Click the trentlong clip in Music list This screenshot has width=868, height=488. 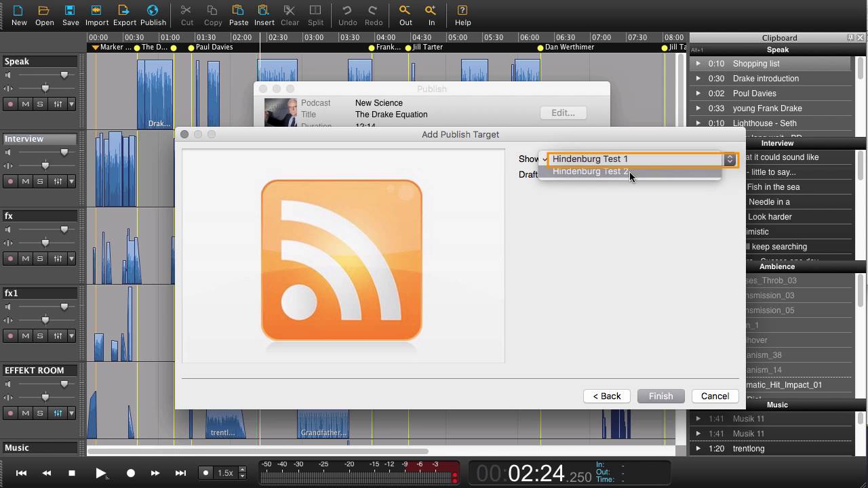pyautogui.click(x=749, y=449)
